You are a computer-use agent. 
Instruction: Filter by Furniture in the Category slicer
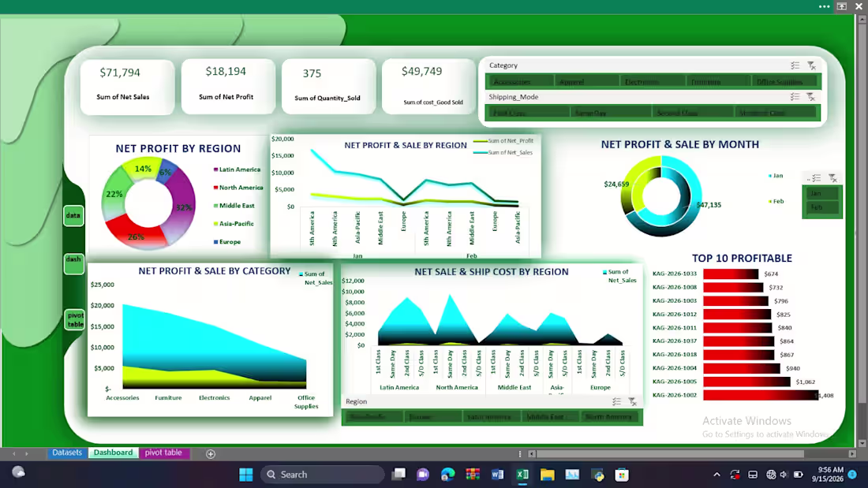coord(719,82)
